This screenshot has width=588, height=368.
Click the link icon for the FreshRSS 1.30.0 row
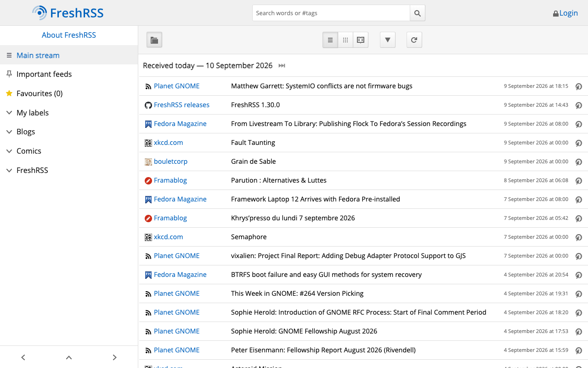(579, 105)
